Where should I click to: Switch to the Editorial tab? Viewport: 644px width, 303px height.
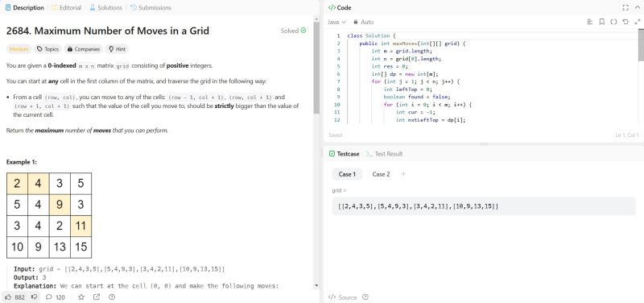point(66,7)
